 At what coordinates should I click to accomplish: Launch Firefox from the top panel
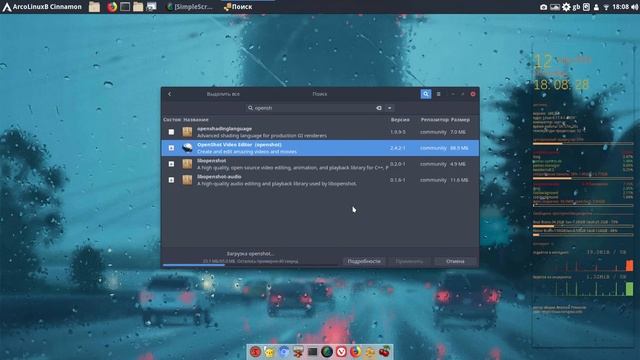112,7
